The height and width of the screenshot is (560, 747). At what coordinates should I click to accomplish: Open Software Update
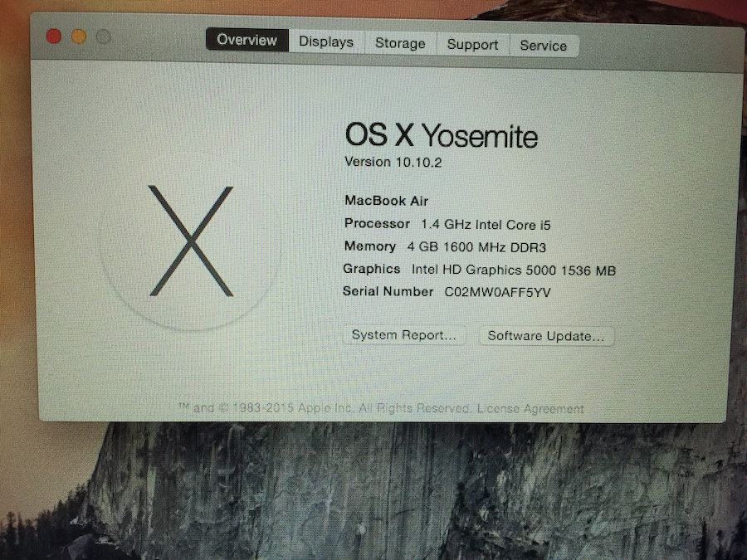pyautogui.click(x=546, y=336)
